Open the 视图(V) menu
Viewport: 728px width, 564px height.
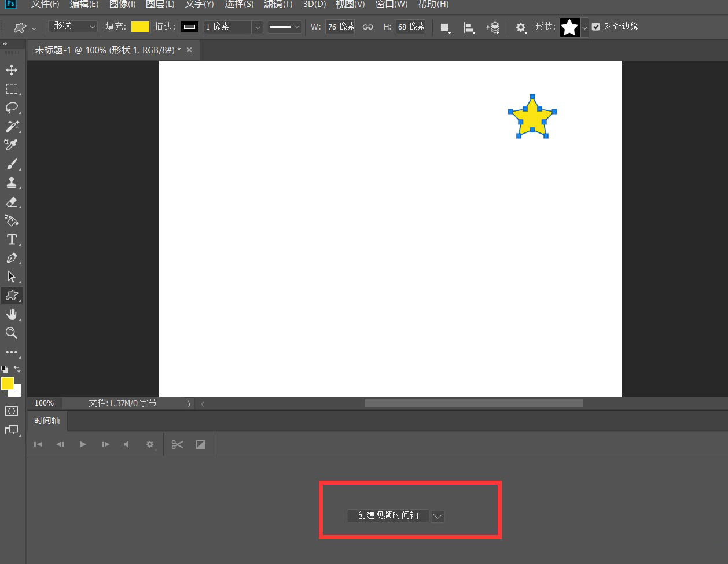pyautogui.click(x=351, y=4)
